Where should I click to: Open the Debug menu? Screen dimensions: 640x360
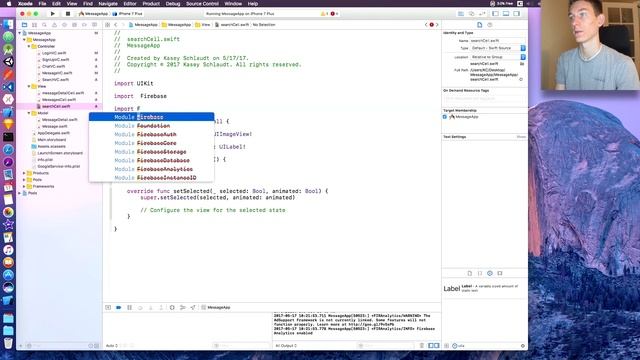tap(173, 4)
